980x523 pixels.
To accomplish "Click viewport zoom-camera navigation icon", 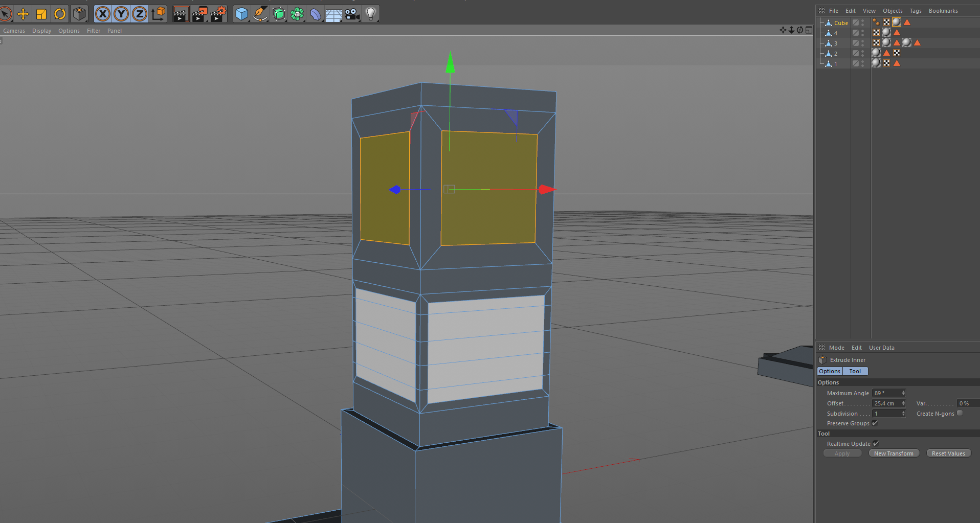I will click(791, 30).
